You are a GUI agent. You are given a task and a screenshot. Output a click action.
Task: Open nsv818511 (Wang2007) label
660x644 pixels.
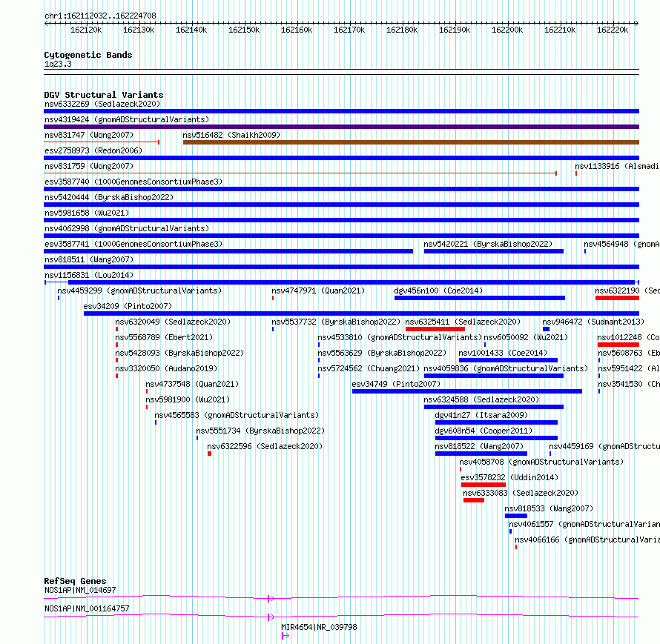click(x=89, y=259)
